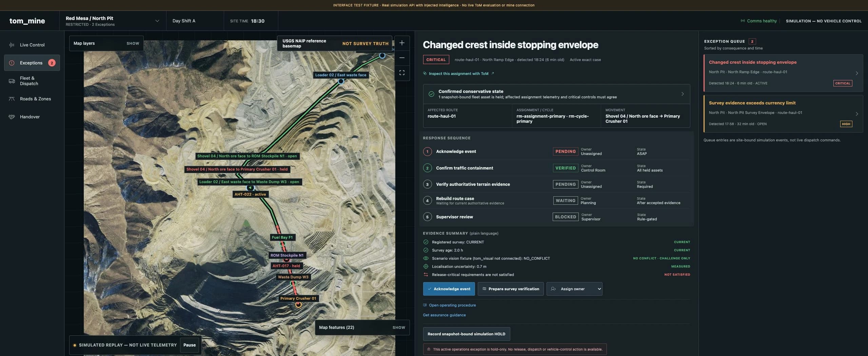Open Inspect this assignment with ToM link

click(458, 74)
